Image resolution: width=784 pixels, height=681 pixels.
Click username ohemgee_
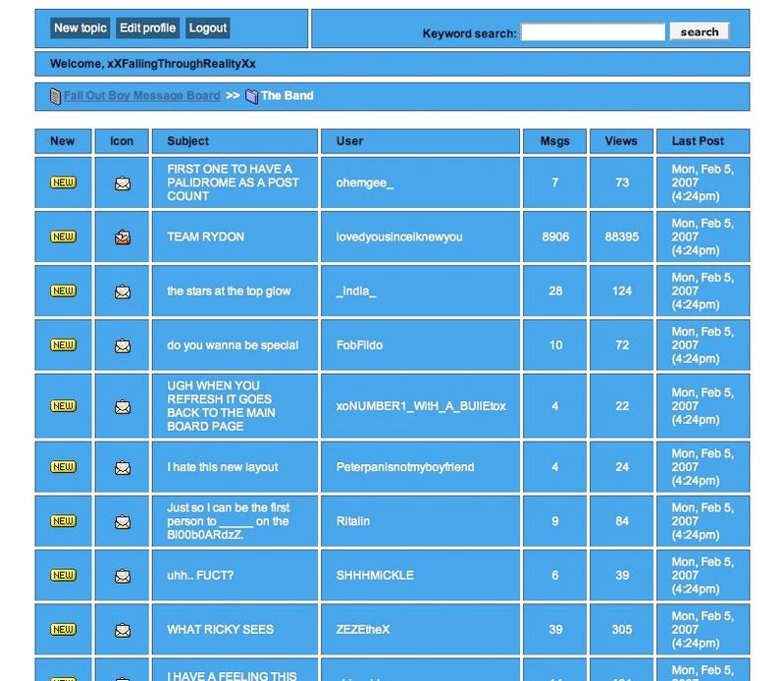364,183
